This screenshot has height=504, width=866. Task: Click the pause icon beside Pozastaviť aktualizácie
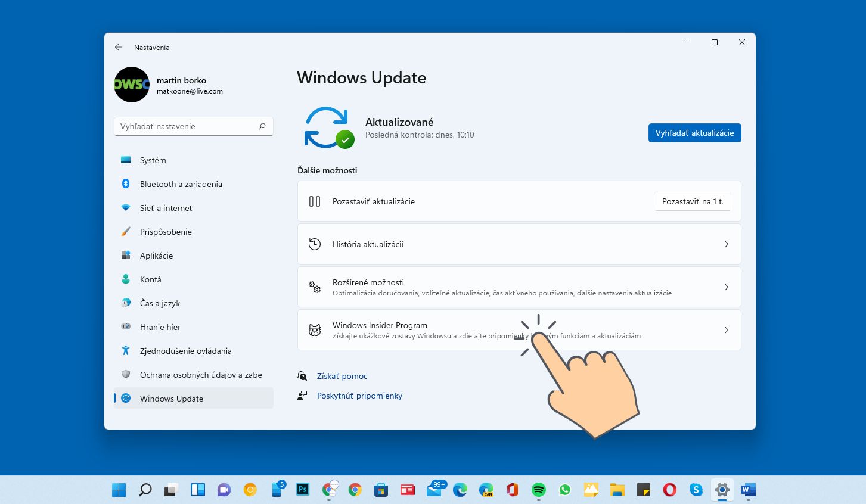[315, 201]
